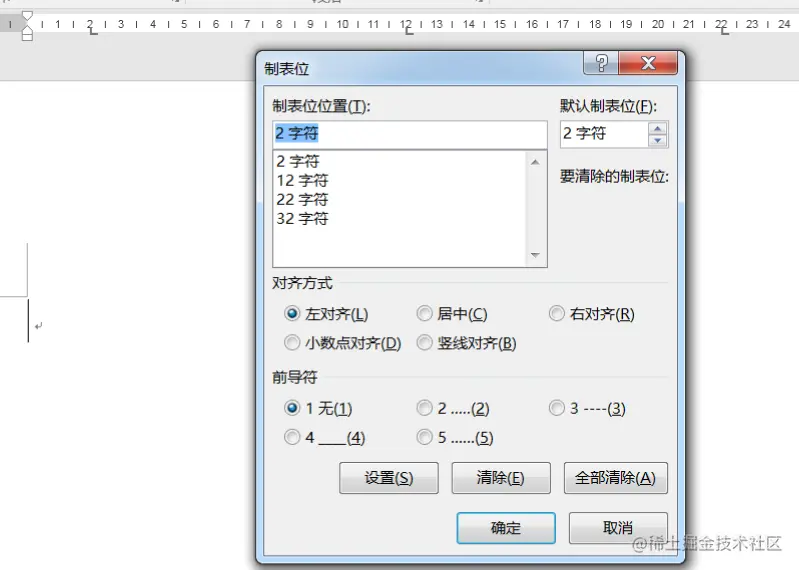Click the 默认制表位 value field
Screen dimensions: 799x570
click(604, 134)
